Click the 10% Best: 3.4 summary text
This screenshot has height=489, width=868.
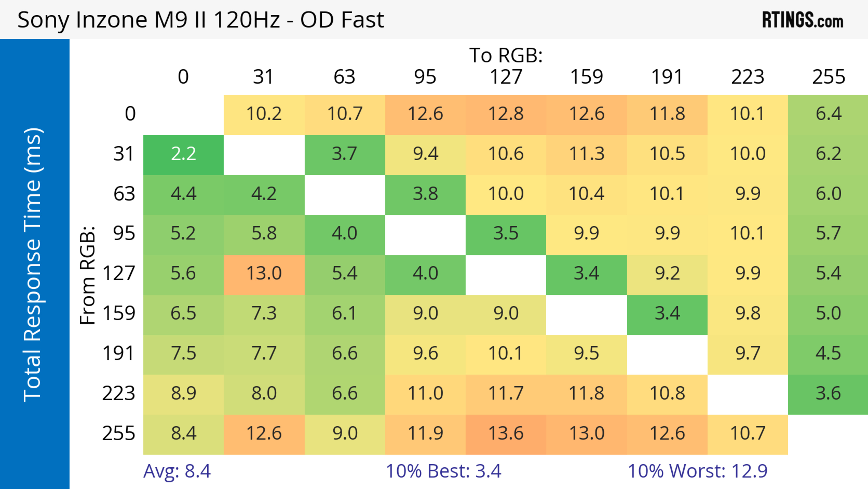click(x=443, y=471)
